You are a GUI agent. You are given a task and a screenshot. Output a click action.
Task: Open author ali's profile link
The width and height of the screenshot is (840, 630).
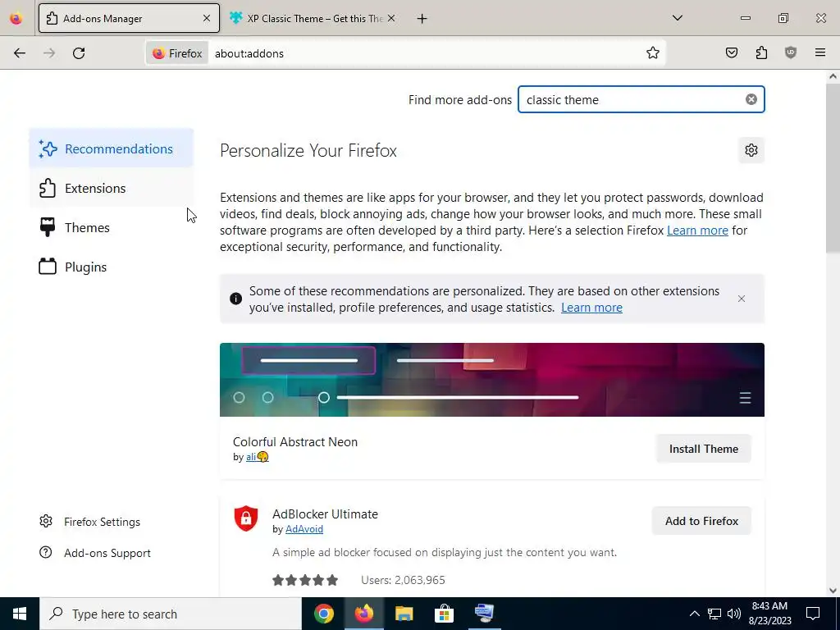click(257, 457)
